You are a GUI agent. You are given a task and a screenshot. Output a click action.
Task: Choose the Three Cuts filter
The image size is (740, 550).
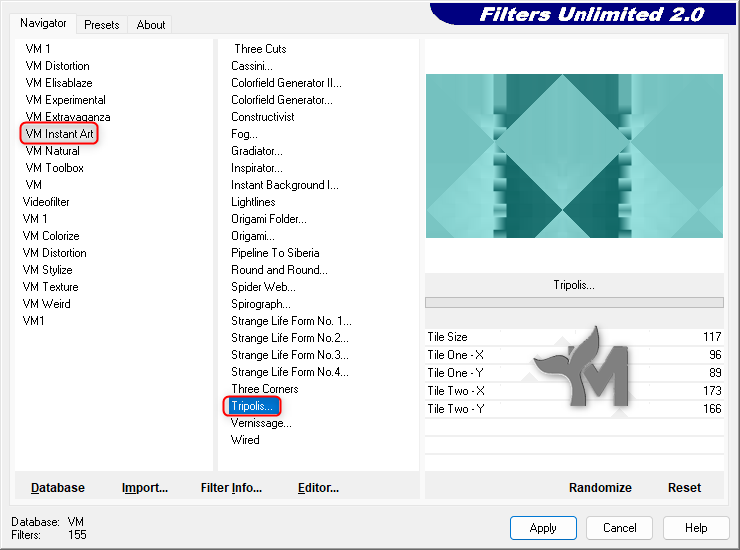(x=260, y=49)
